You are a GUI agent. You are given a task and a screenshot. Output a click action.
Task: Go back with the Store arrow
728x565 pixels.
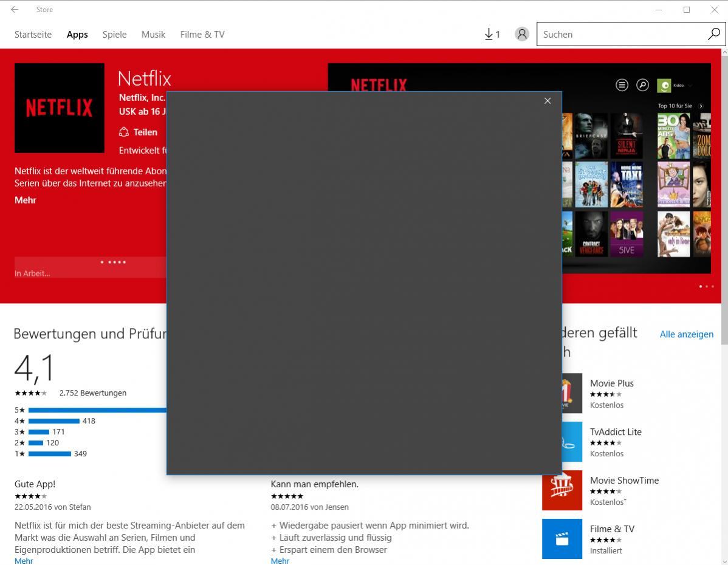tap(15, 9)
